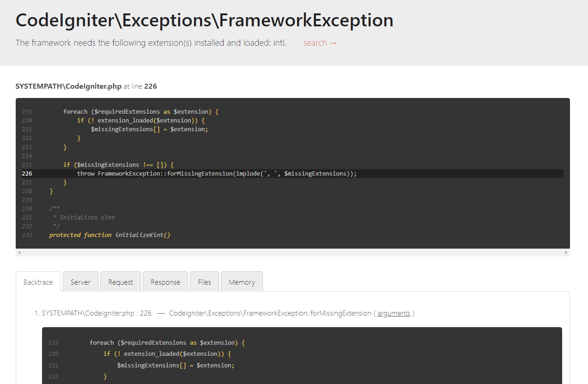The width and height of the screenshot is (588, 384).
Task: Click the code scrollbar right arrow
Action: coord(566,252)
